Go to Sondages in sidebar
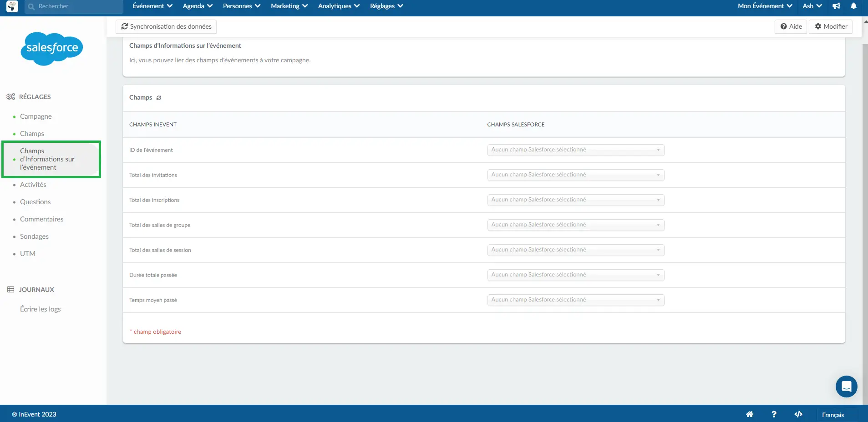 click(34, 236)
